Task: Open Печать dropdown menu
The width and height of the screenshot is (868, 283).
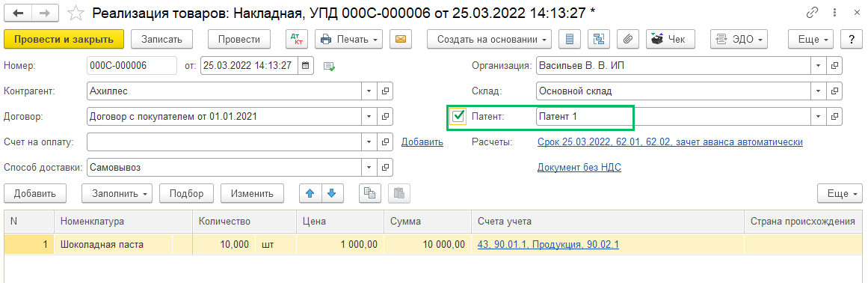Action: click(x=349, y=40)
